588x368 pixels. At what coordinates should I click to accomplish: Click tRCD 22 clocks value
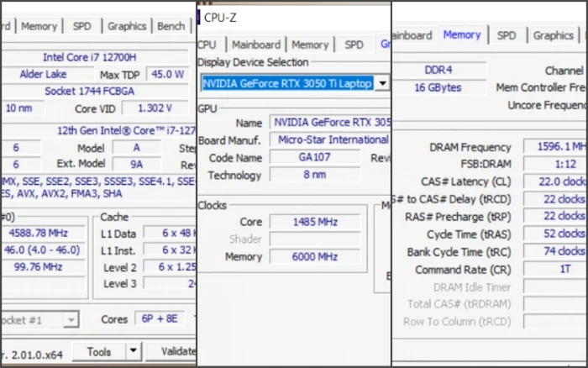[x=555, y=199]
